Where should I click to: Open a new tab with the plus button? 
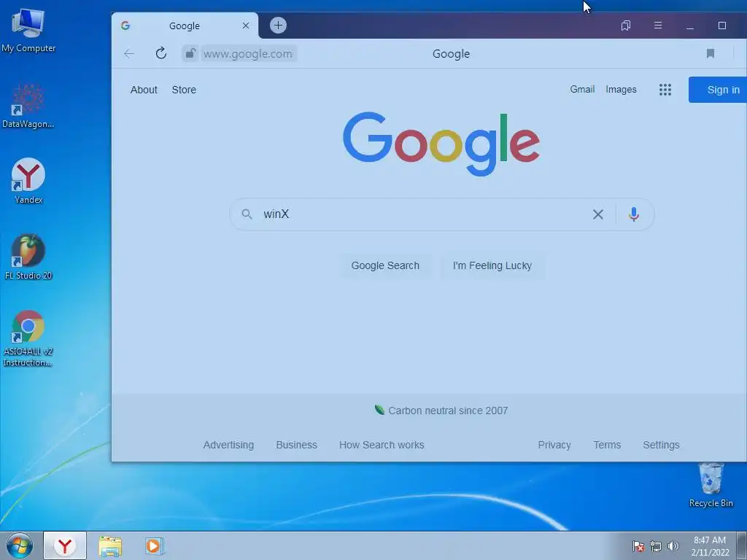(x=278, y=26)
